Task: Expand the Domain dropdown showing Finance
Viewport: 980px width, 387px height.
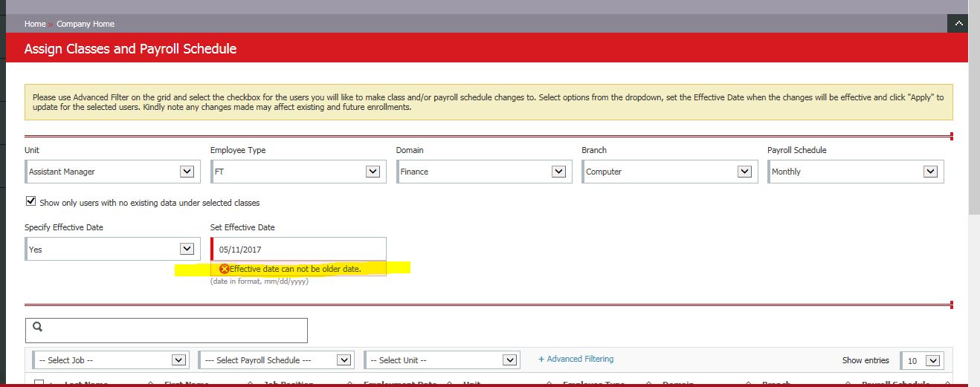Action: coord(483,172)
